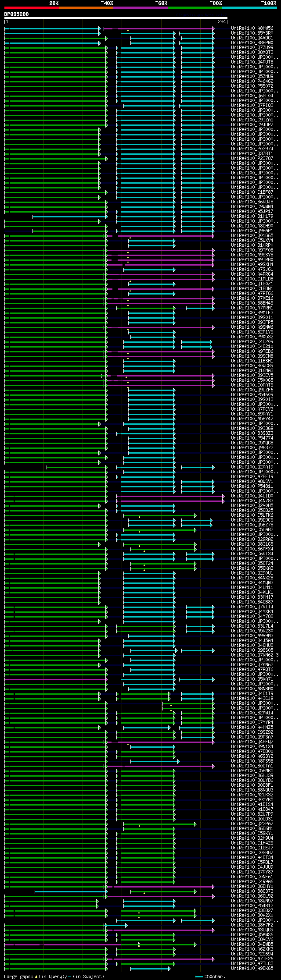Pick the UniRef100_Q8I1G5 label
Image resolution: width=281 pixels, height=980 pixels.
(x=252, y=544)
